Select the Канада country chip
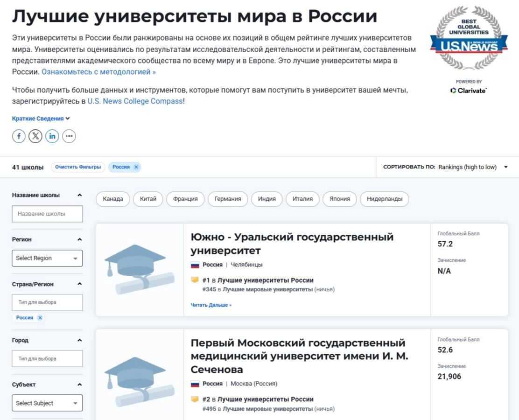 click(113, 199)
